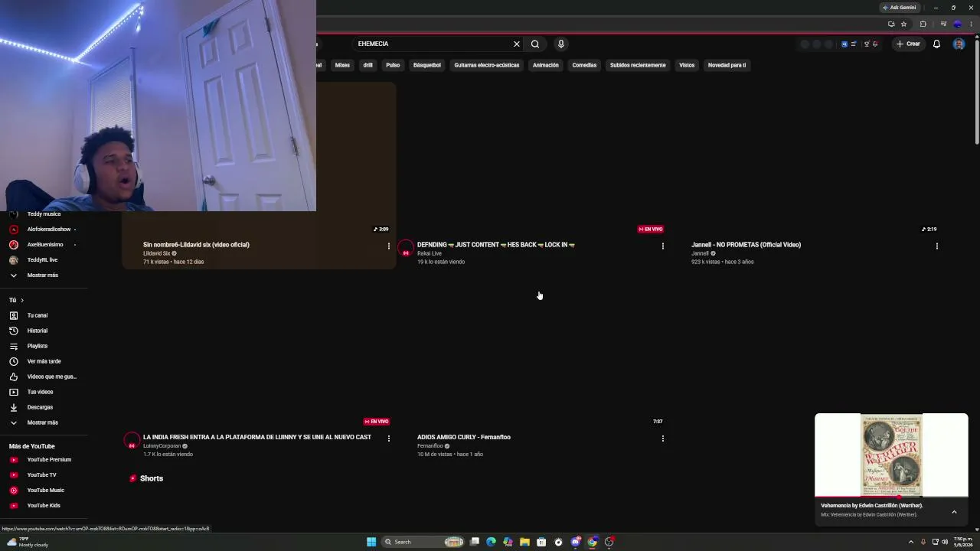Open options for LA INDIA FRESH stream
Screen dimensions: 980x551
tap(389, 439)
